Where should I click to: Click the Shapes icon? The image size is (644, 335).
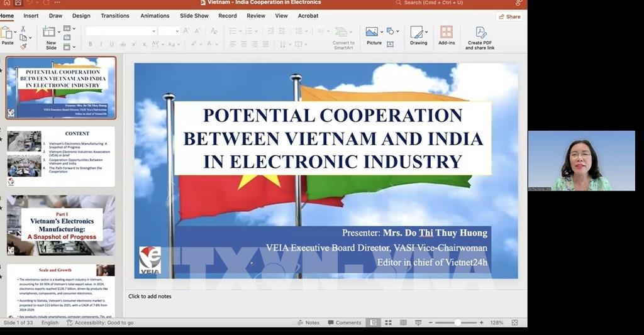click(x=390, y=31)
